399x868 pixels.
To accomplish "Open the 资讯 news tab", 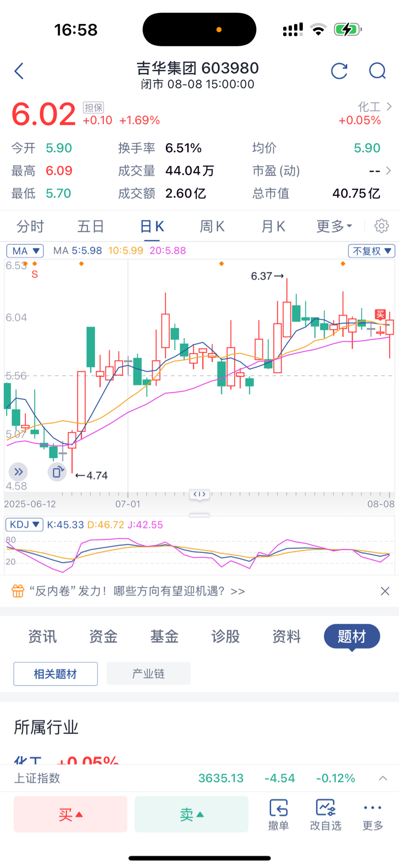I will click(42, 636).
